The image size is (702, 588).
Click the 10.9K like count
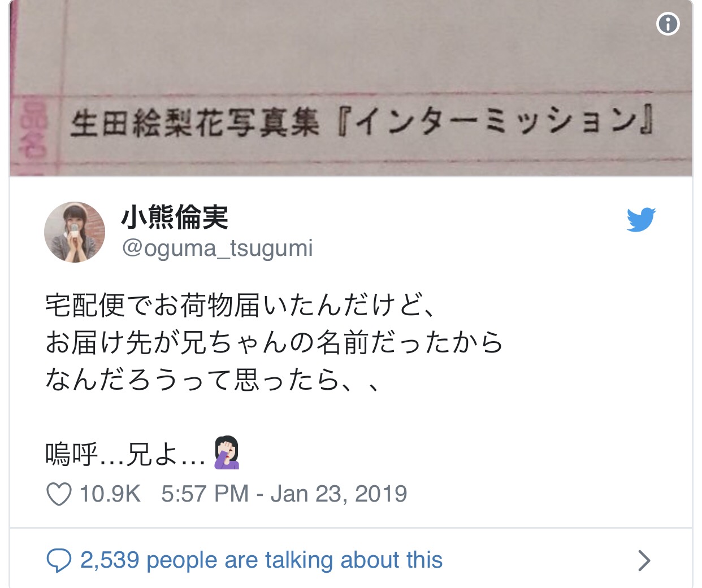click(110, 494)
